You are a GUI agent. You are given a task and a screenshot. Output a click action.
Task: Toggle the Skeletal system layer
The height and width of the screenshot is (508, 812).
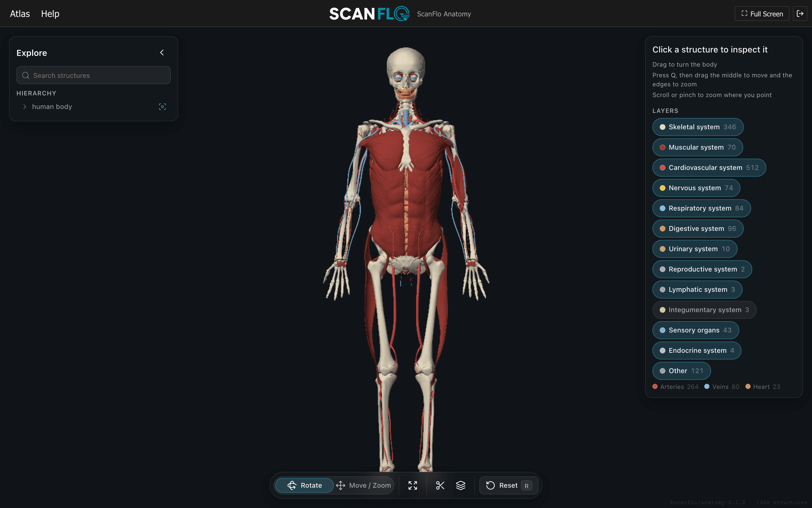(698, 127)
